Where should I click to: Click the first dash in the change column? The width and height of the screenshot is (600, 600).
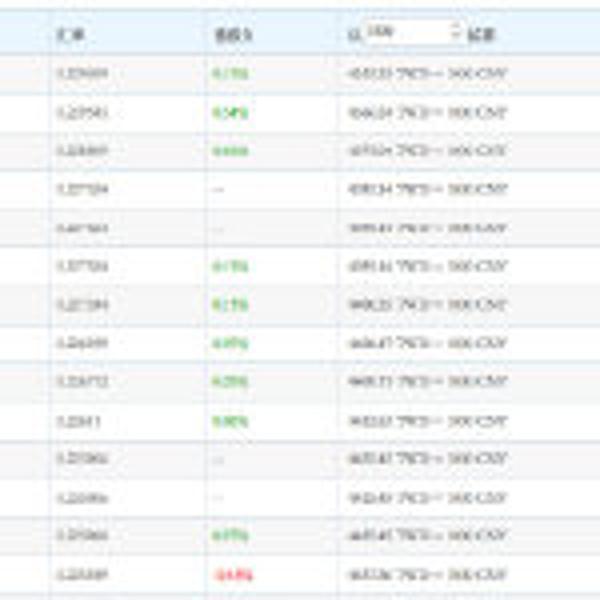pos(219,189)
